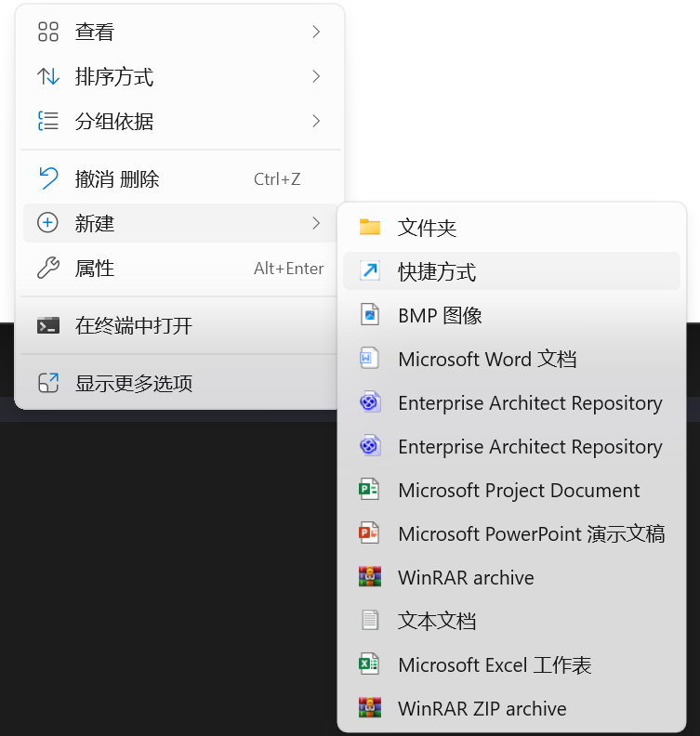Viewport: 700px width, 736px height.
Task: Click the BMP 图像 file icon
Action: (370, 315)
